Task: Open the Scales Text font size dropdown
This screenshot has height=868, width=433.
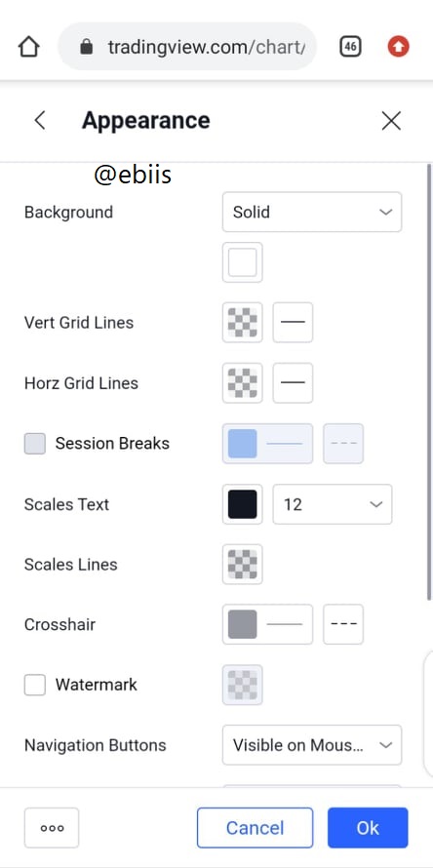Action: (333, 504)
